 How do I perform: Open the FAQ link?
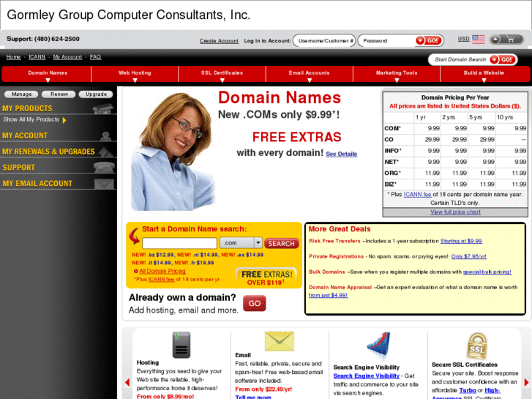click(x=95, y=57)
